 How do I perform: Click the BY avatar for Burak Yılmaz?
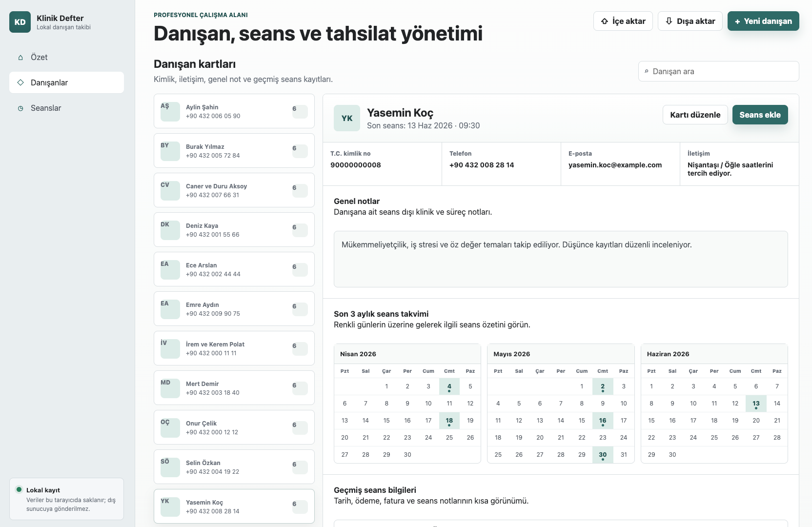coord(170,151)
